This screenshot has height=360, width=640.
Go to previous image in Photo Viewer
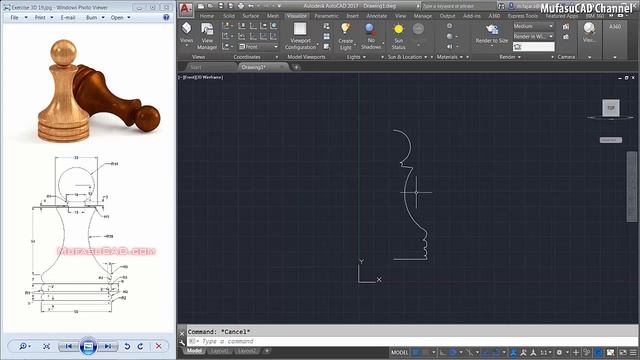tap(69, 346)
